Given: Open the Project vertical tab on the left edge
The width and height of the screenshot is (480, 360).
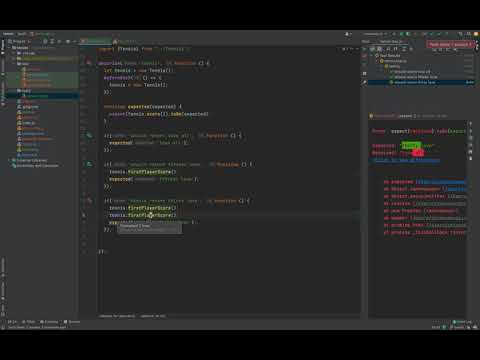Looking at the screenshot, I should (x=3, y=47).
